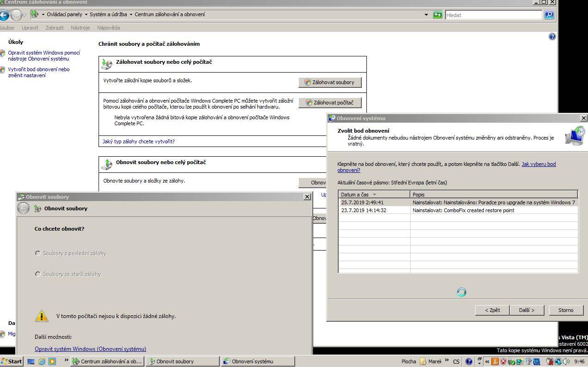Cancel System Restore with the Storno button
588x367 pixels.
566,310
